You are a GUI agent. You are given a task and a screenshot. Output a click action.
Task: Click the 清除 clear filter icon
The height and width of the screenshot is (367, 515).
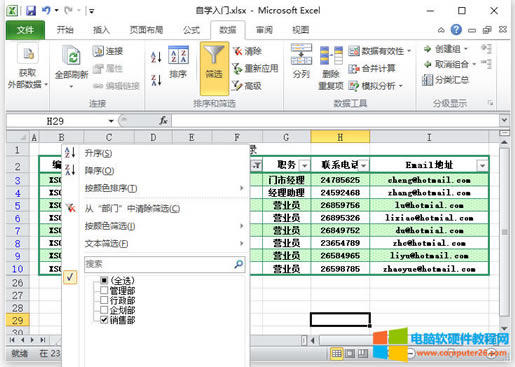click(237, 51)
